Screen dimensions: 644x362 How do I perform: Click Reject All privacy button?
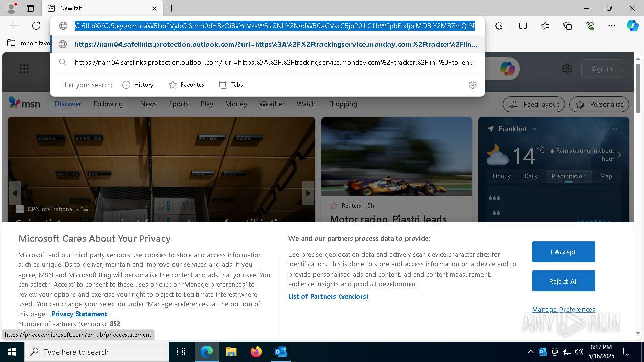coord(563,281)
